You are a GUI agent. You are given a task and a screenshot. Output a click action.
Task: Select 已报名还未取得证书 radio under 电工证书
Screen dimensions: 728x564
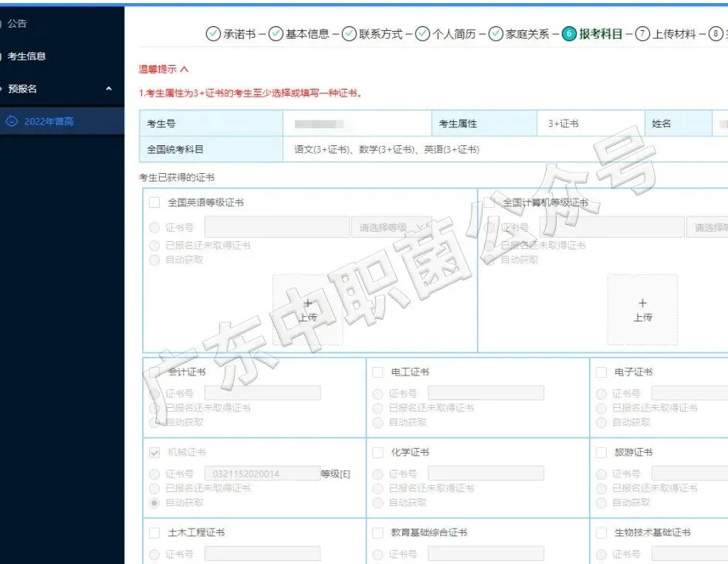(x=378, y=409)
